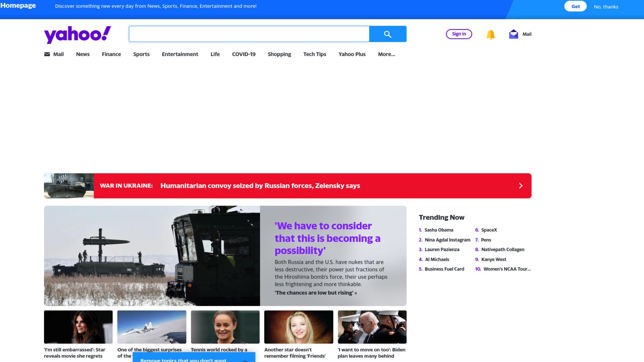Open Tech Tips section
Viewport: 644px width, 362px height.
pyautogui.click(x=315, y=54)
